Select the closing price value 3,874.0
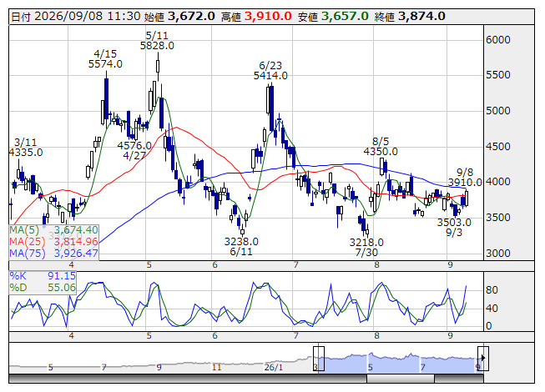This screenshot has height=392, width=545. coord(421,17)
